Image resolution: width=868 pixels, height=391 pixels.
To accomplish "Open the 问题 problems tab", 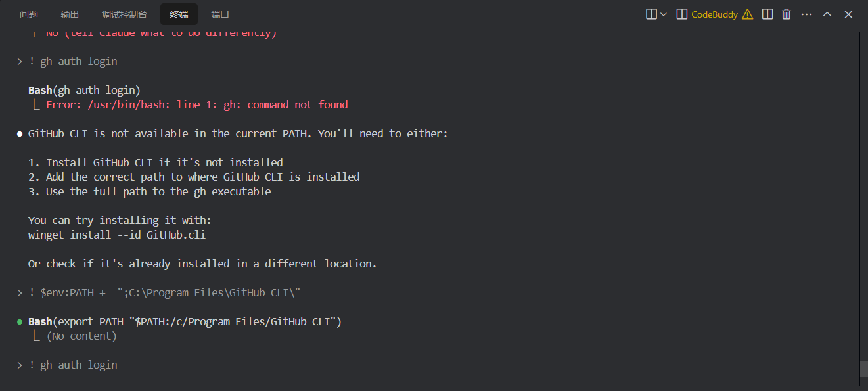I will [29, 14].
